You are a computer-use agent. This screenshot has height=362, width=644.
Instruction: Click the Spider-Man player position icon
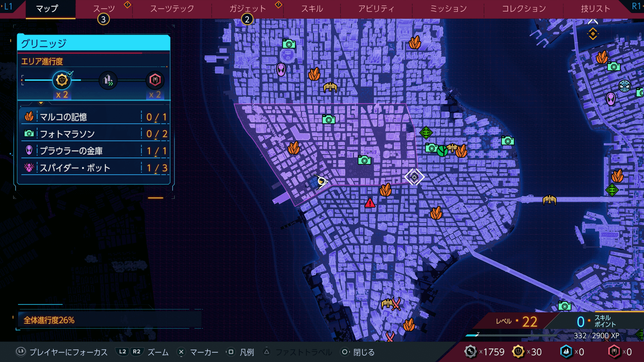point(321,182)
